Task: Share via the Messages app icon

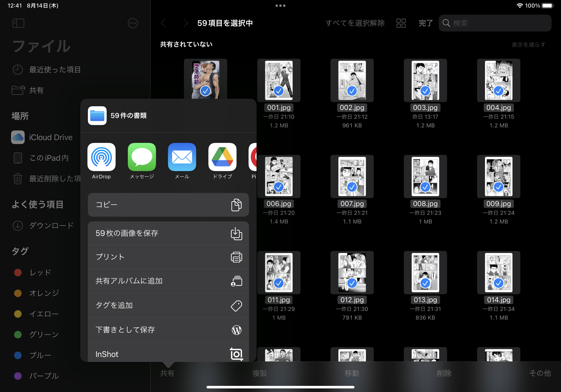Action: click(x=142, y=157)
